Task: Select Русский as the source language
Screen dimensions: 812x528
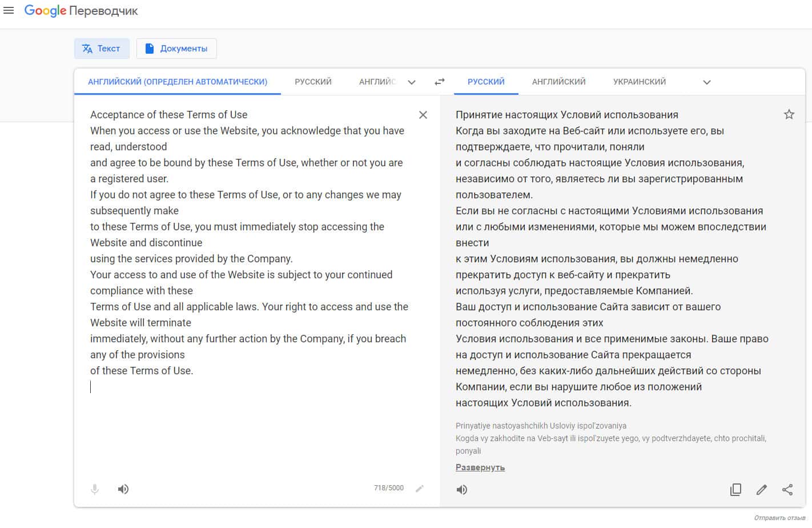Action: [313, 82]
